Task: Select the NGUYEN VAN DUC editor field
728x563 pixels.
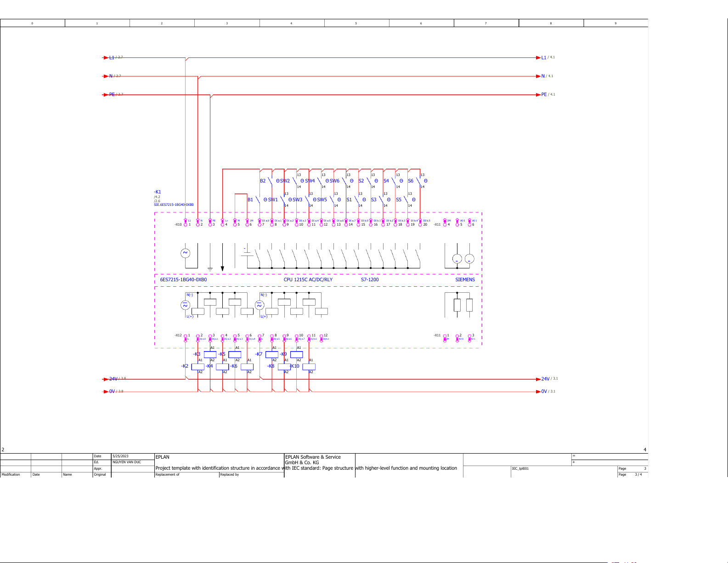Action: (127, 462)
